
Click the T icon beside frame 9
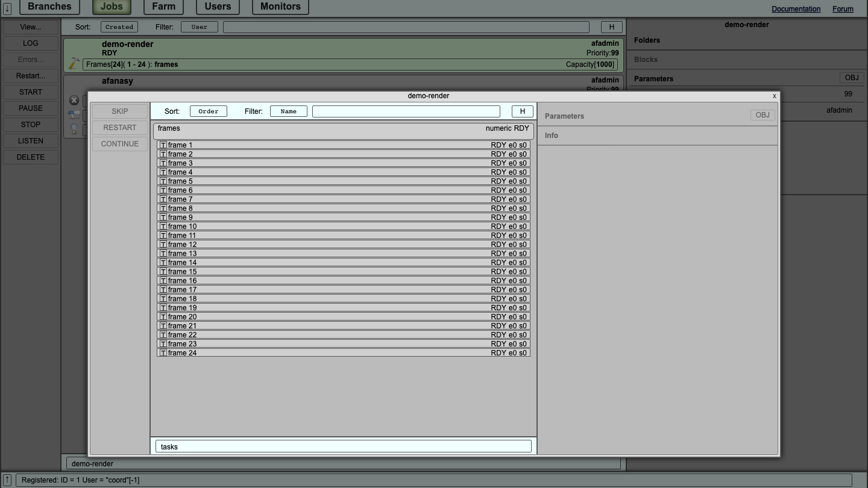(163, 217)
